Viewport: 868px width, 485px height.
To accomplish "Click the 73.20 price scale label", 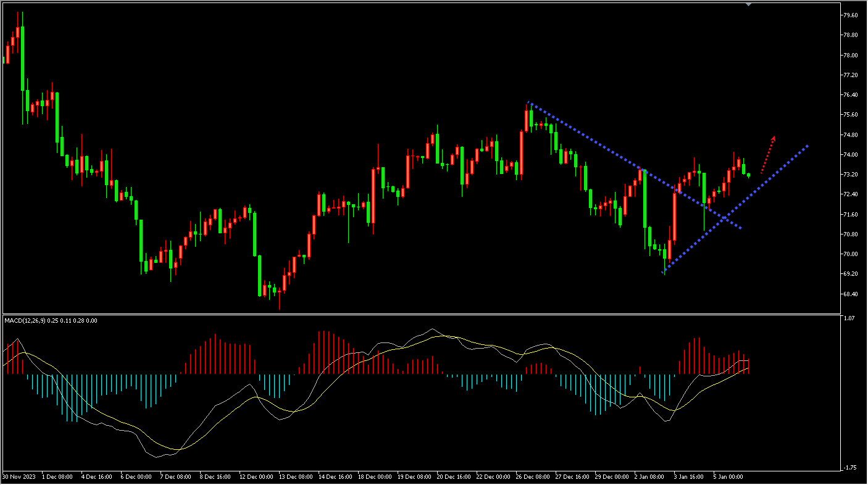I will [x=849, y=175].
